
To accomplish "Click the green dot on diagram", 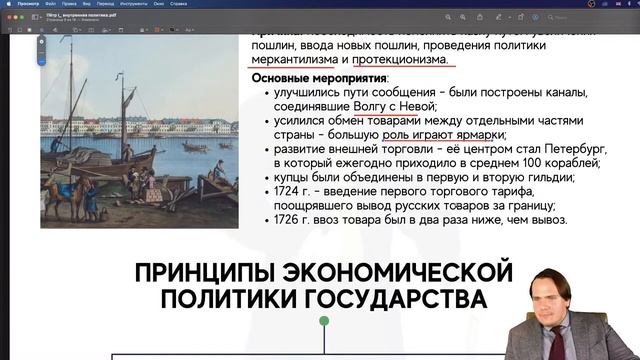I will [324, 321].
